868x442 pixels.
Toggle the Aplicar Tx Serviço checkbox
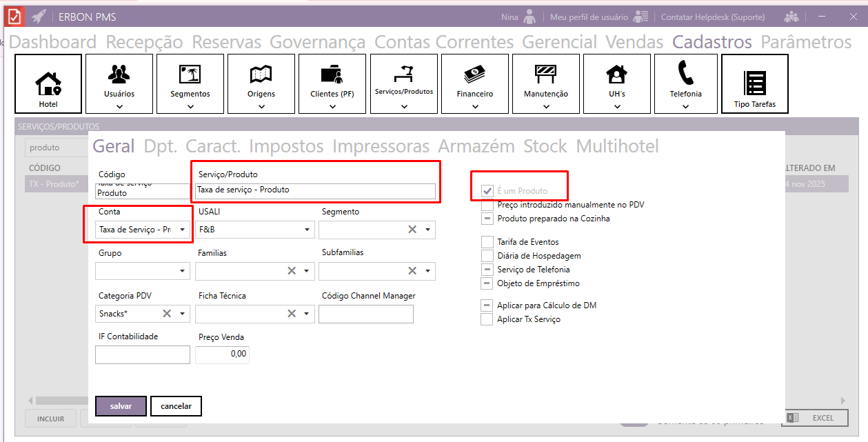click(487, 319)
